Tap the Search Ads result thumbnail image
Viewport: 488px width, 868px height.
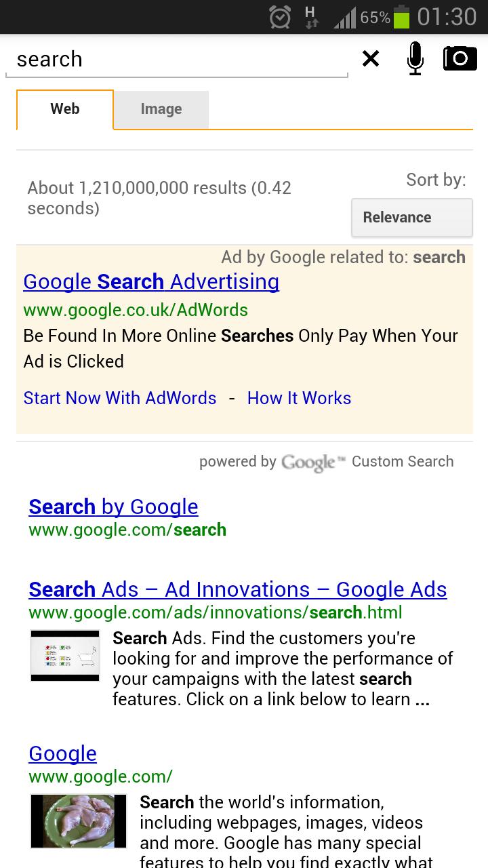tap(64, 655)
